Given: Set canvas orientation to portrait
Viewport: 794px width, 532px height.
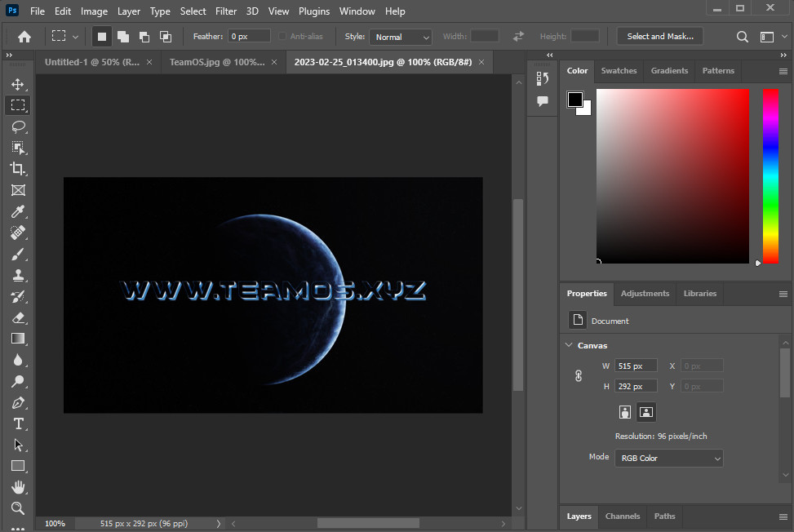Looking at the screenshot, I should (625, 412).
